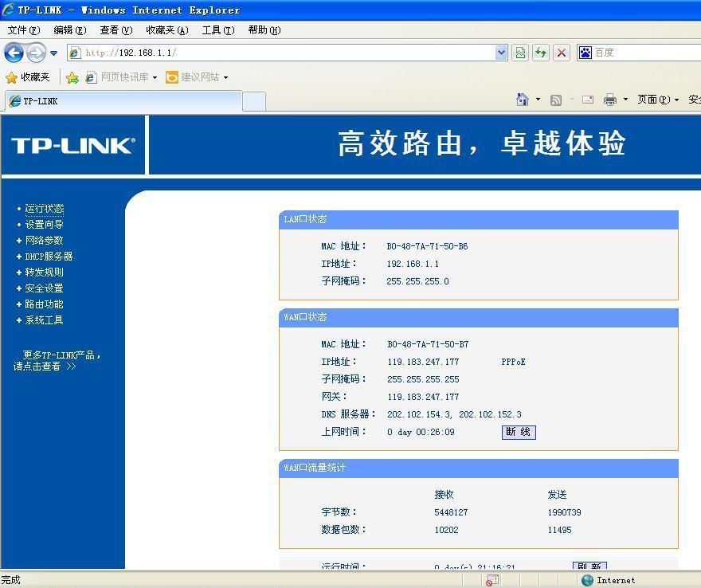
Task: Expand 安全设置 in the sidebar
Action: 44,288
